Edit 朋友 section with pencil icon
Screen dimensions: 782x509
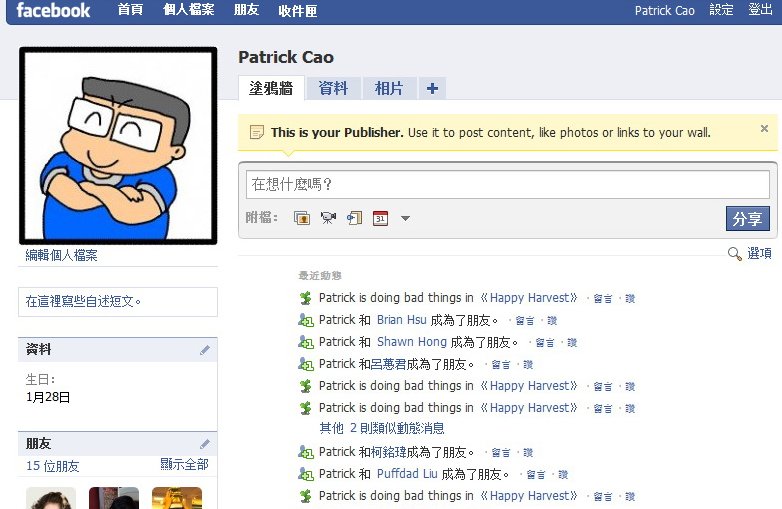(x=204, y=444)
